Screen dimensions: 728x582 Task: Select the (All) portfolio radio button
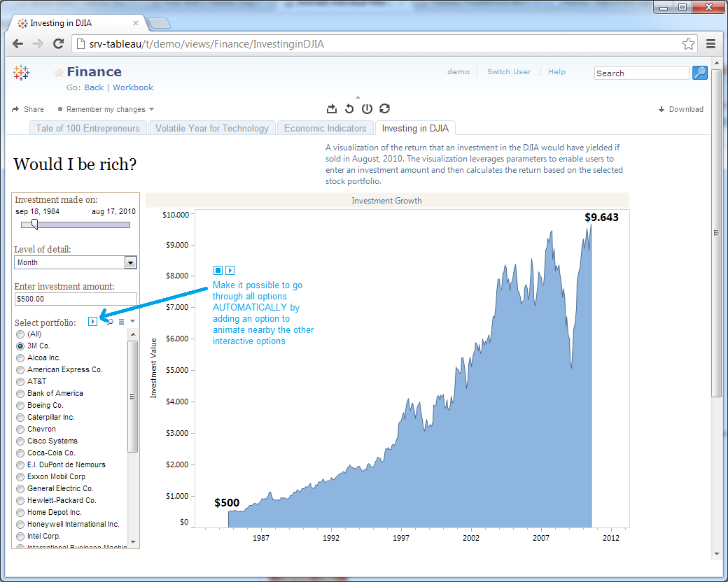pyautogui.click(x=20, y=334)
